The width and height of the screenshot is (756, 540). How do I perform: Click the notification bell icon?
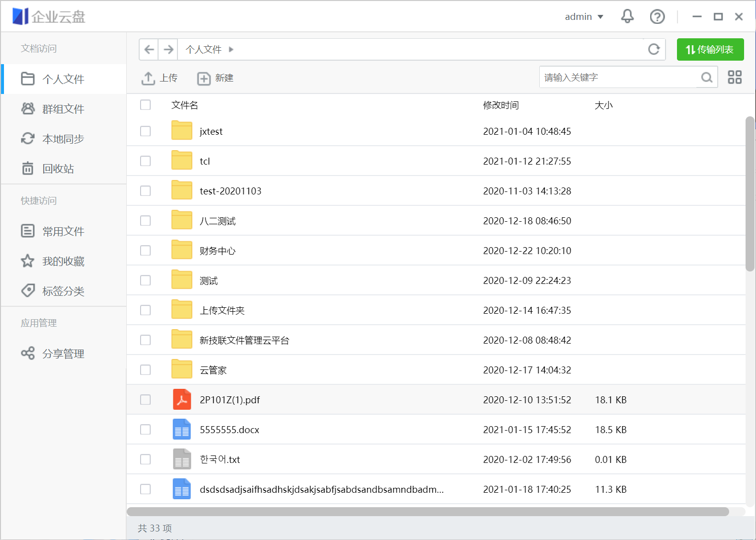pos(627,16)
